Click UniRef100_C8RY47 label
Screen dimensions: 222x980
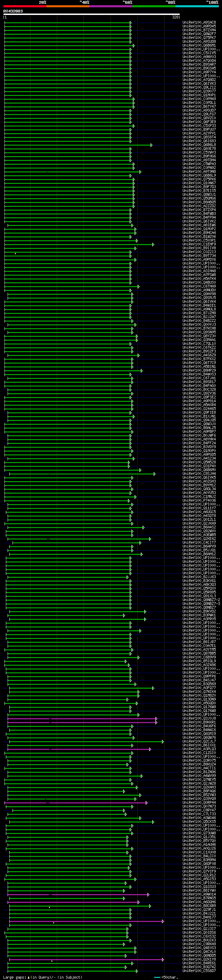(199, 810)
